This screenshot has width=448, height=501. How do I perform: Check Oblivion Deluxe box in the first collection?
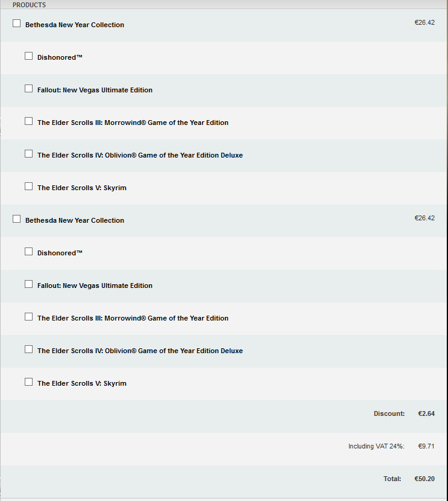pos(29,154)
